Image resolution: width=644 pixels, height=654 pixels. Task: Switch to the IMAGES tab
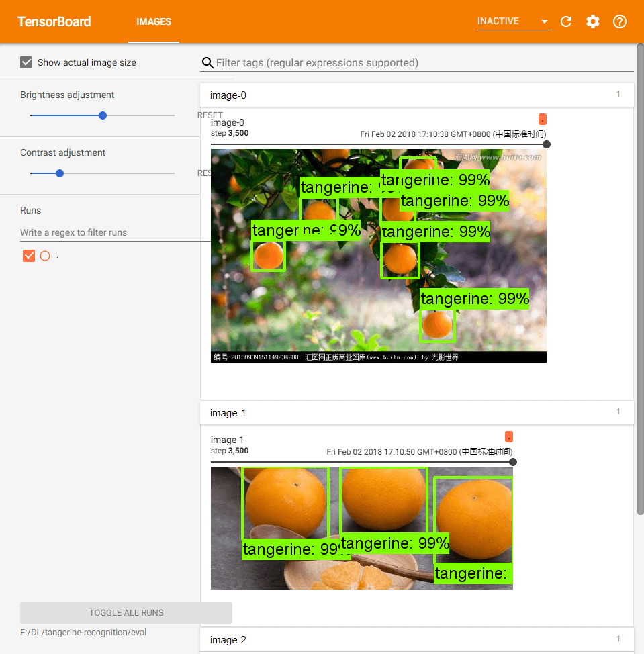pyautogui.click(x=154, y=21)
